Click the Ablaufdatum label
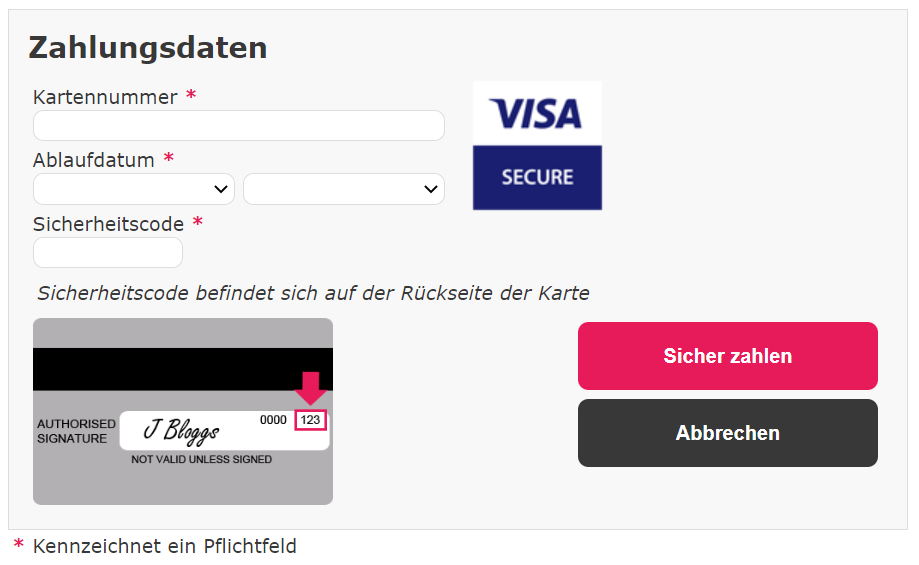Screen dimensions: 919x565 pos(94,160)
